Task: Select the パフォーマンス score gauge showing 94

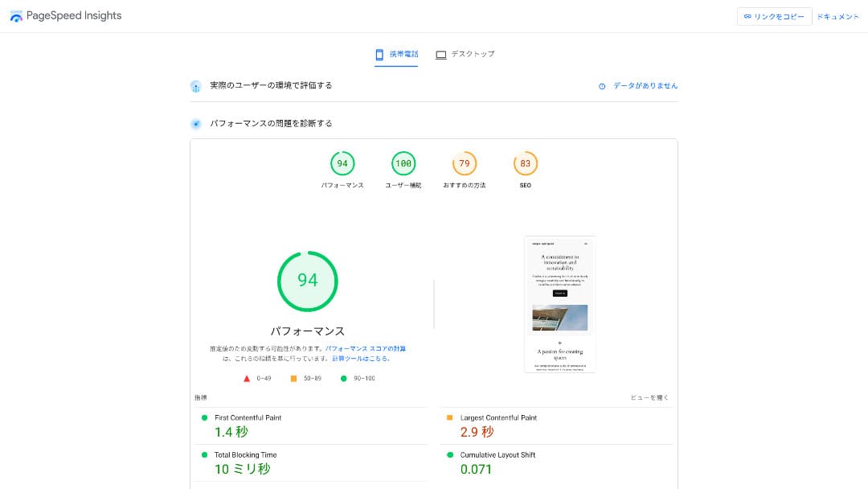Action: coord(342,164)
